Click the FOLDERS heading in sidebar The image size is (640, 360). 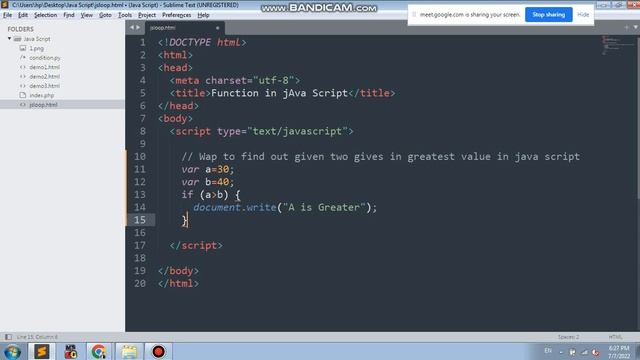pos(20,29)
